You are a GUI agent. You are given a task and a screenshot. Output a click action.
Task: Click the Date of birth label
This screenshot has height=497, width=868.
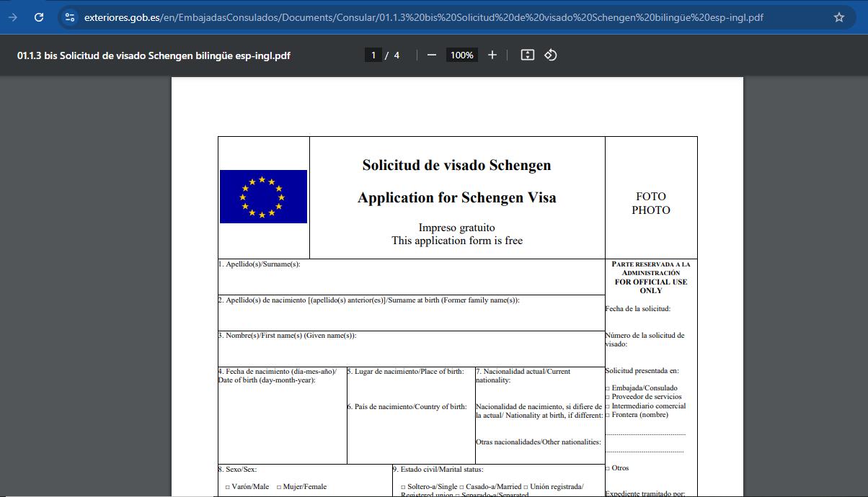point(266,380)
